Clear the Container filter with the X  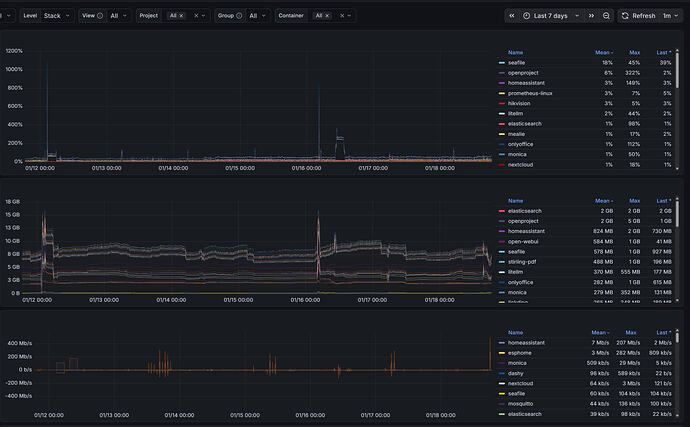[x=343, y=16]
